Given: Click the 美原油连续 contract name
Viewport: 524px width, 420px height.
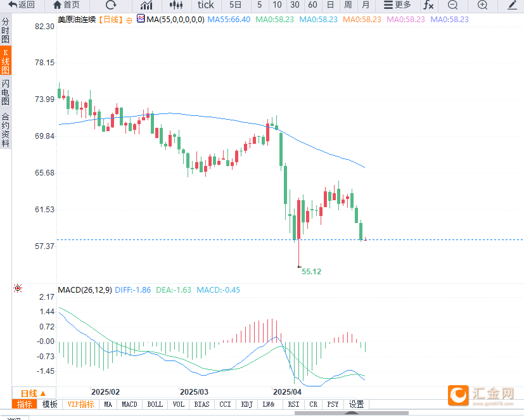Looking at the screenshot, I should [77, 20].
